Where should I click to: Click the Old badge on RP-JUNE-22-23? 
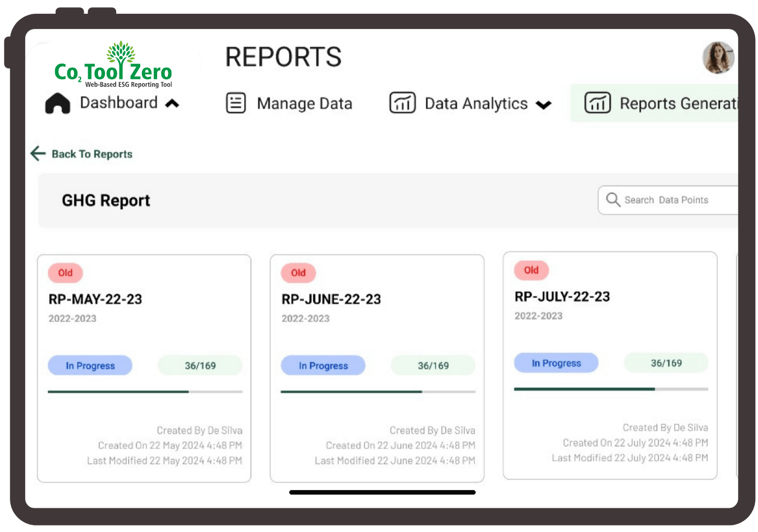click(298, 273)
